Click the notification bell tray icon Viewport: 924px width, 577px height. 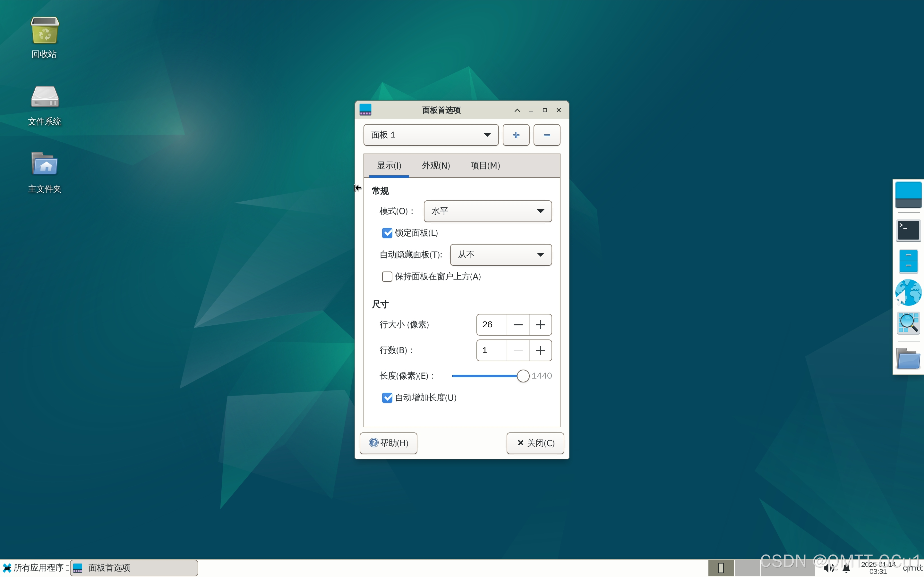846,569
